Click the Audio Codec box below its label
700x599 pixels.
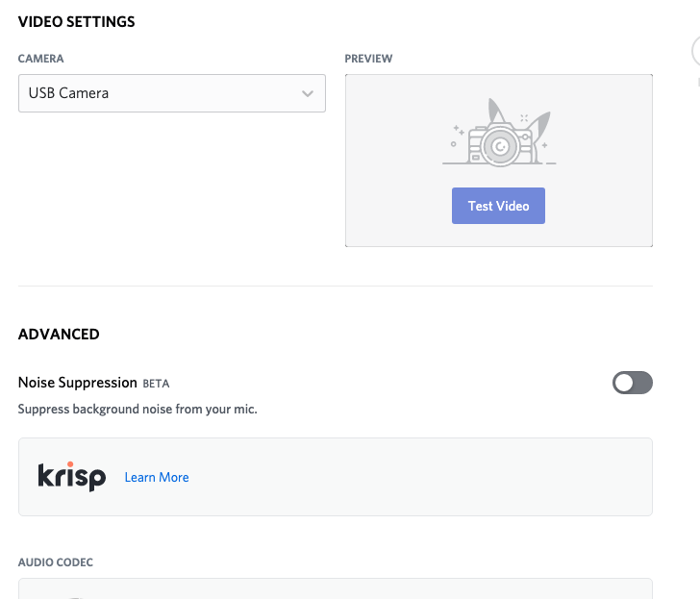click(x=336, y=588)
